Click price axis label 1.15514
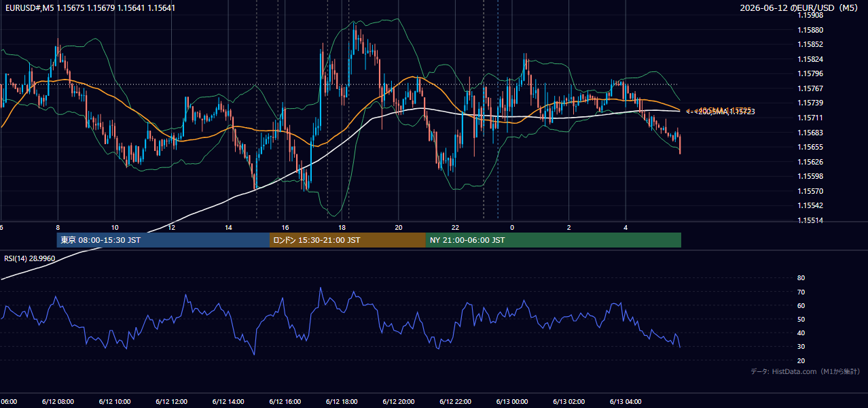This screenshot has width=868, height=408. point(811,220)
